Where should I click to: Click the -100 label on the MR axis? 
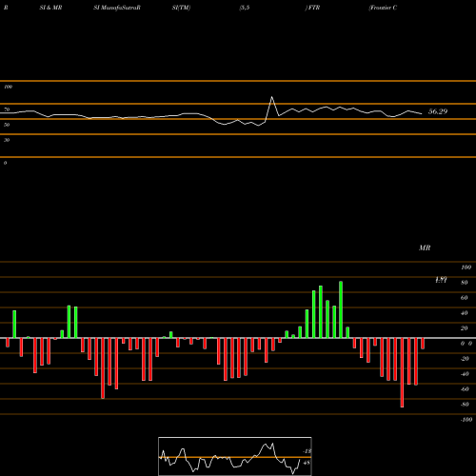[466, 420]
